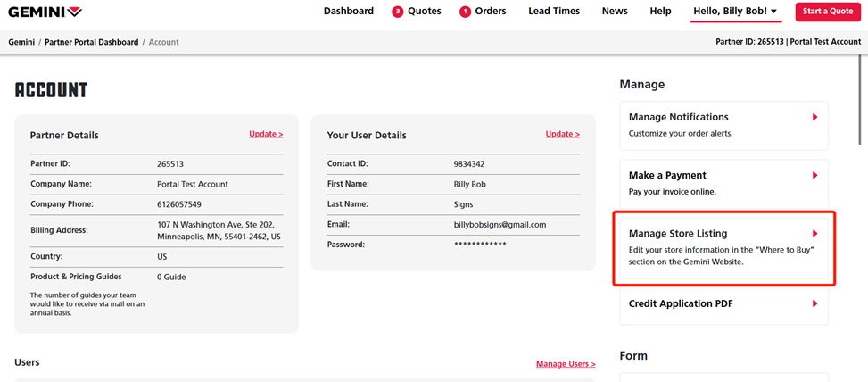Open the Manage Users link

[566, 364]
